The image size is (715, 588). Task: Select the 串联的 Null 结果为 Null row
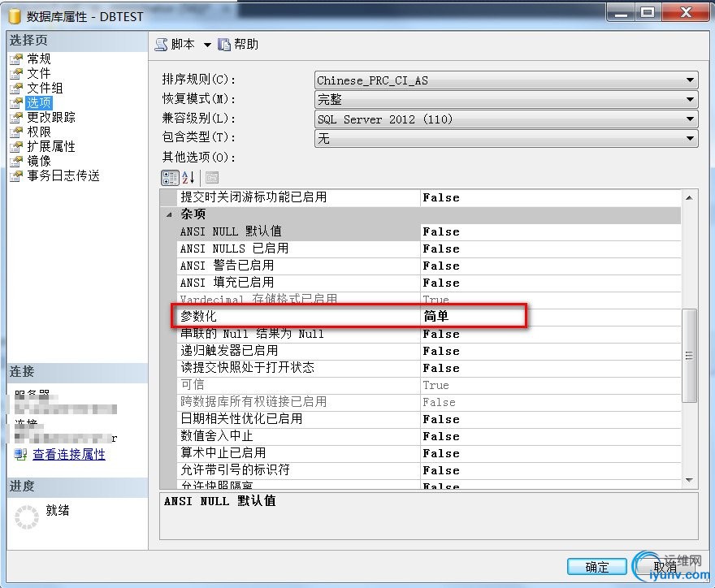pyautogui.click(x=429, y=334)
